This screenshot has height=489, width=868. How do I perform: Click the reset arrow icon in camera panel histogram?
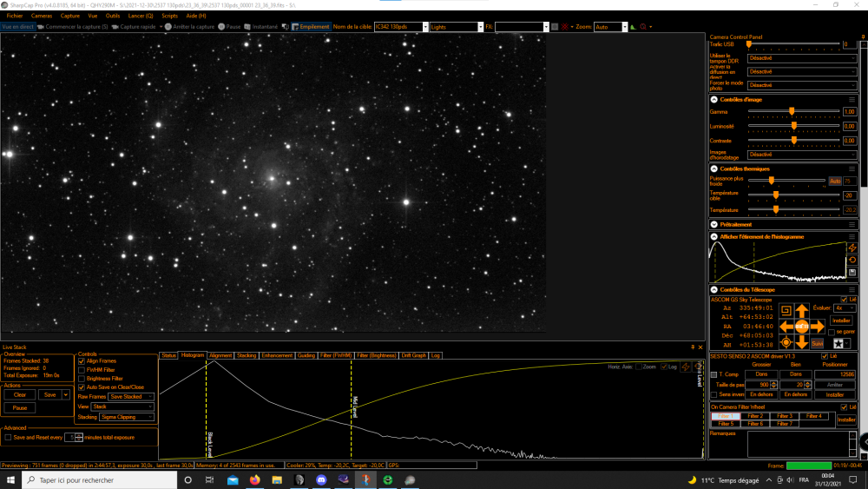852,261
